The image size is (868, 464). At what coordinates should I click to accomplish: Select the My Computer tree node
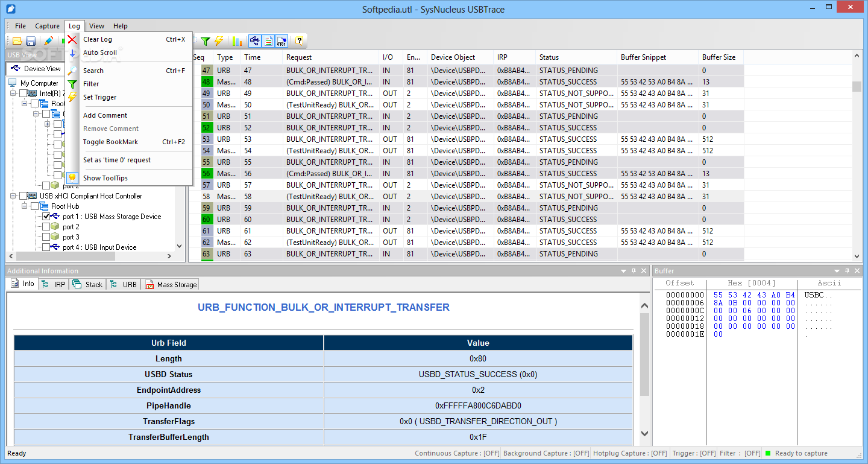tap(39, 83)
